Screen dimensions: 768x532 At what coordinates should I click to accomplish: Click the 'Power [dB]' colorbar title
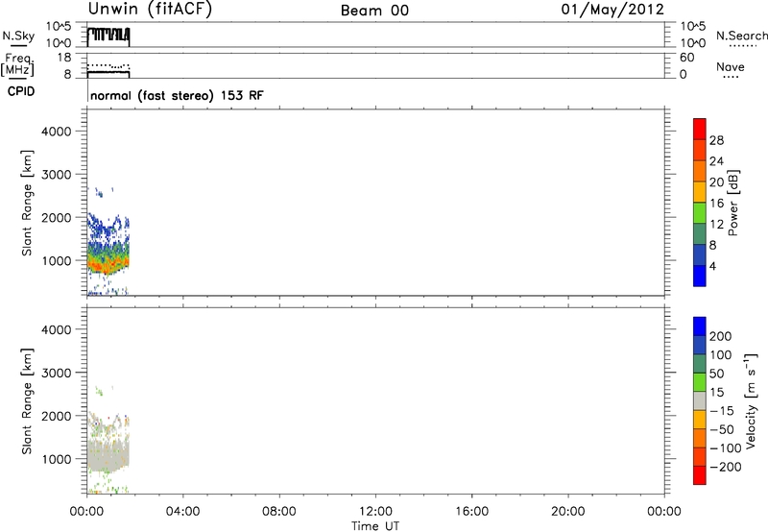pyautogui.click(x=733, y=203)
